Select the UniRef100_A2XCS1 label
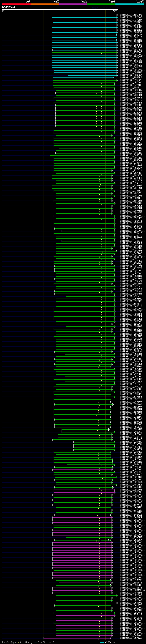 131,170
